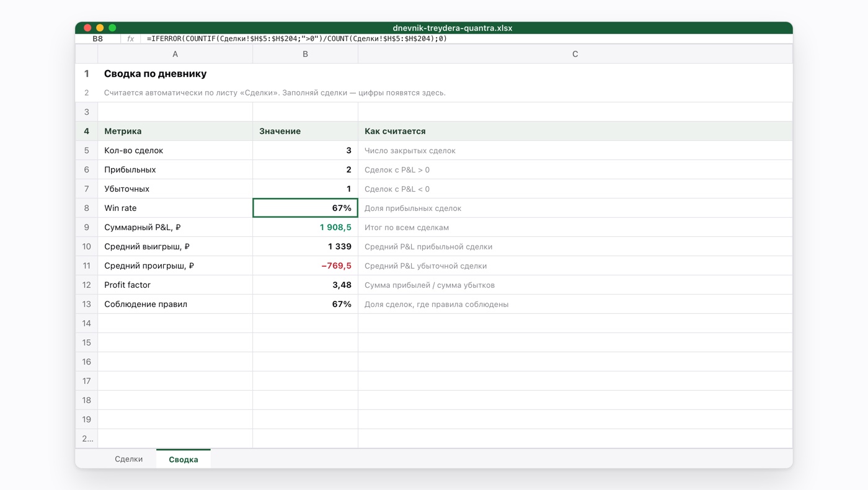The height and width of the screenshot is (490, 868).
Task: Click the Как считается header cell
Action: (x=575, y=131)
